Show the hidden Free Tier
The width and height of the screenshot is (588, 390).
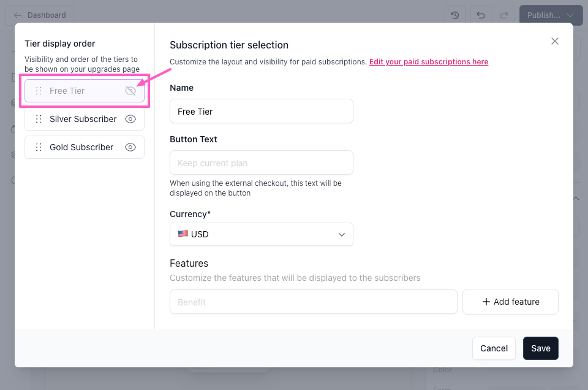(130, 91)
